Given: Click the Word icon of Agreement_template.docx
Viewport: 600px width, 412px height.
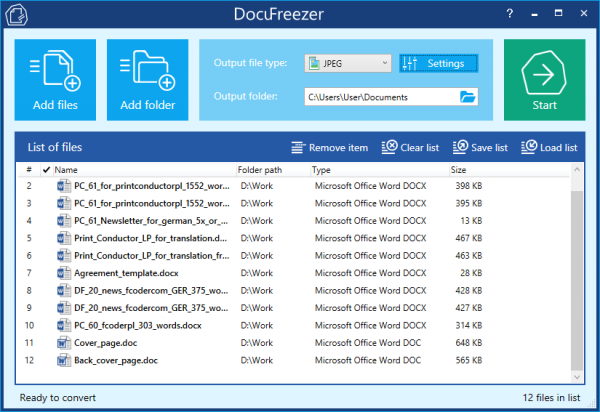Looking at the screenshot, I should (64, 273).
